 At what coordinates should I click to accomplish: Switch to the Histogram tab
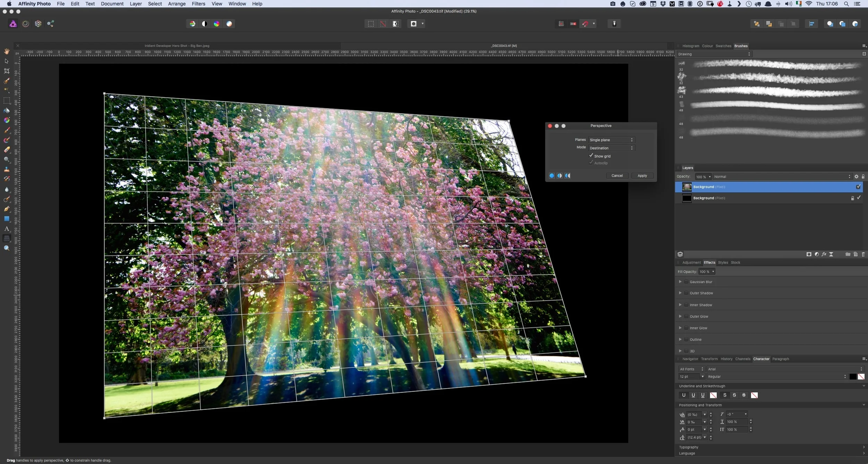690,46
